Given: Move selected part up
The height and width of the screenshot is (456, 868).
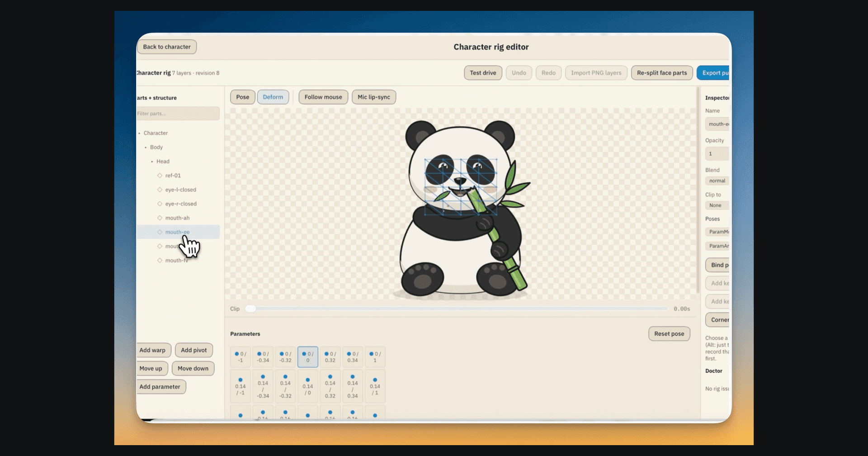Looking at the screenshot, I should point(152,369).
